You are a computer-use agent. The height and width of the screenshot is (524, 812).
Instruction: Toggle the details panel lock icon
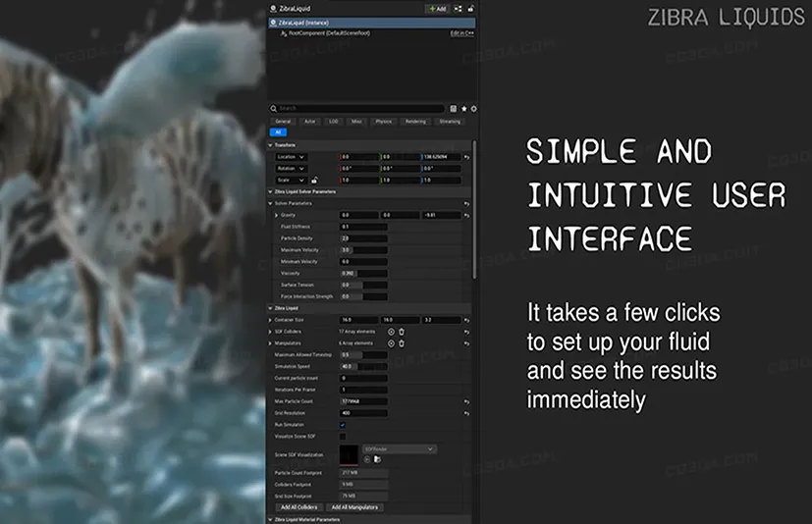tap(470, 9)
